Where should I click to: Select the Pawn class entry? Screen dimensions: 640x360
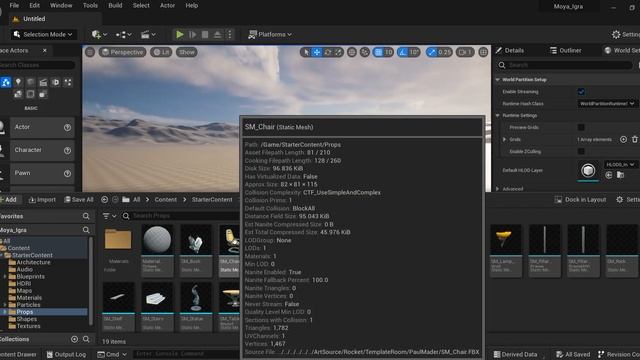[37, 173]
